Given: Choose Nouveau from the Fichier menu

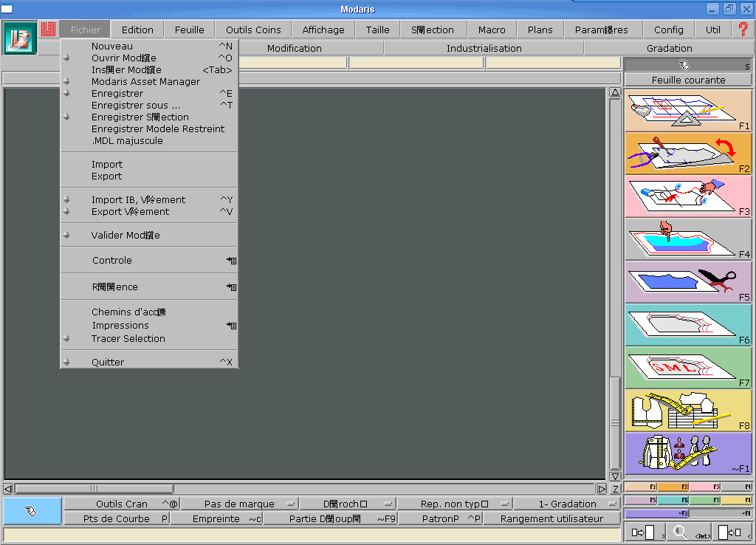Looking at the screenshot, I should [149, 47].
